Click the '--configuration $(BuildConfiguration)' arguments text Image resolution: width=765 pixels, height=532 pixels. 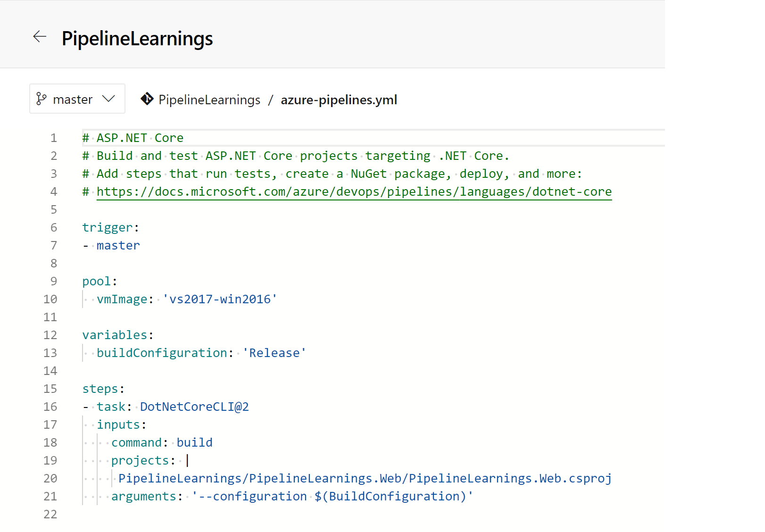(332, 497)
